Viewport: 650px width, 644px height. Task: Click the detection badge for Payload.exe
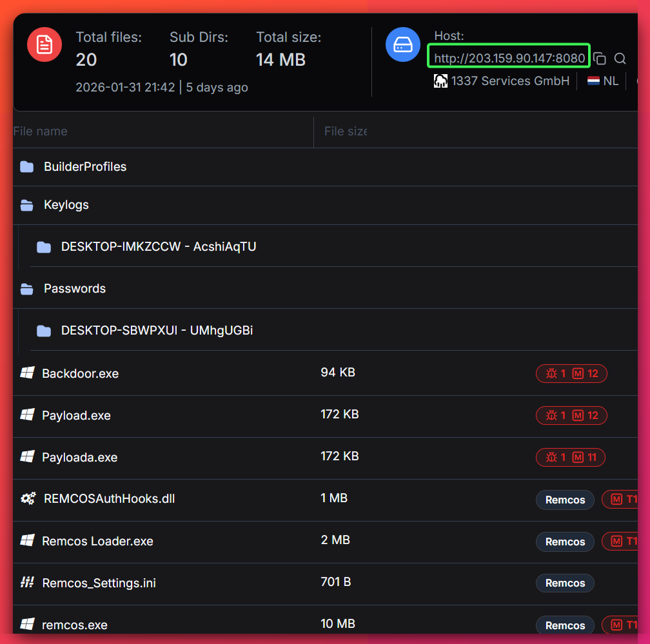point(571,415)
